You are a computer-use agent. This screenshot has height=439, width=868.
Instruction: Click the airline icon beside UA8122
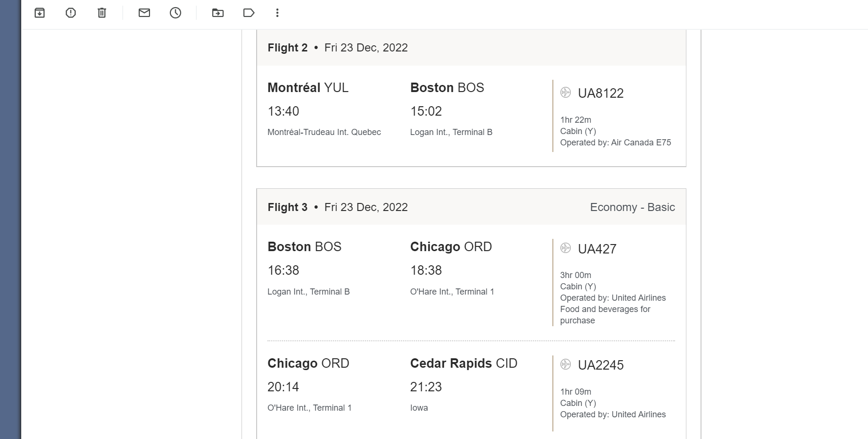[x=566, y=93]
